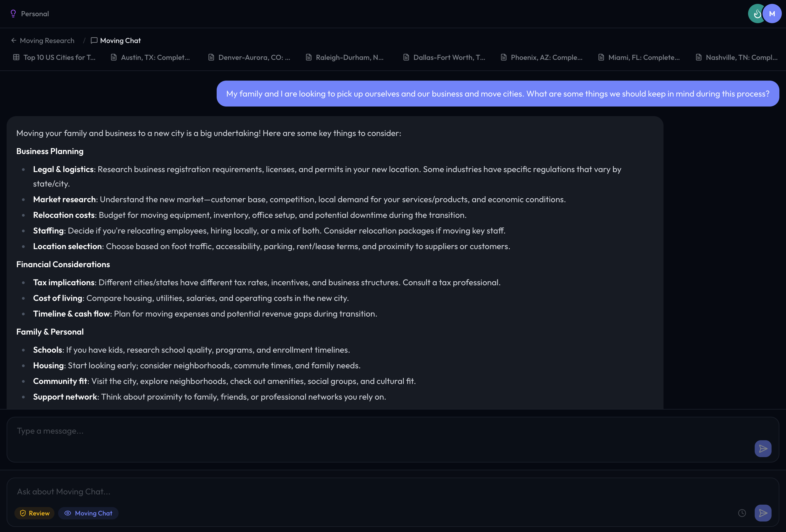Image resolution: width=786 pixels, height=532 pixels.
Task: Open the M user avatar
Action: pos(772,14)
